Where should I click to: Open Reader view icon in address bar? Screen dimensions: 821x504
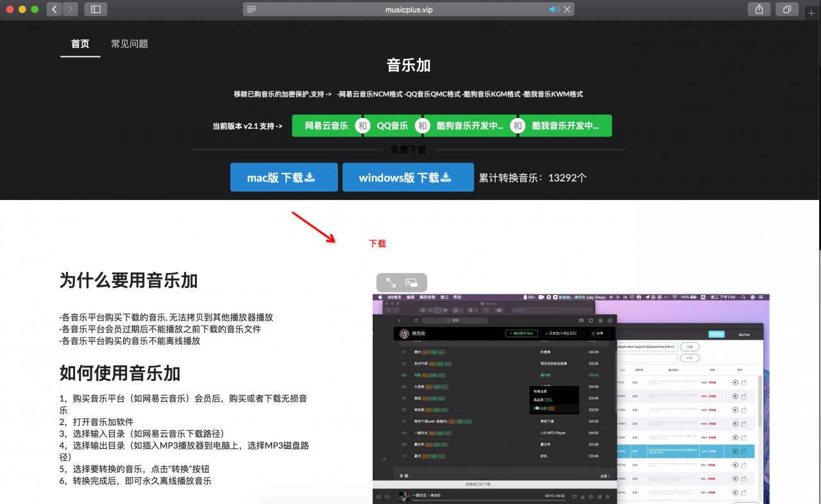251,9
